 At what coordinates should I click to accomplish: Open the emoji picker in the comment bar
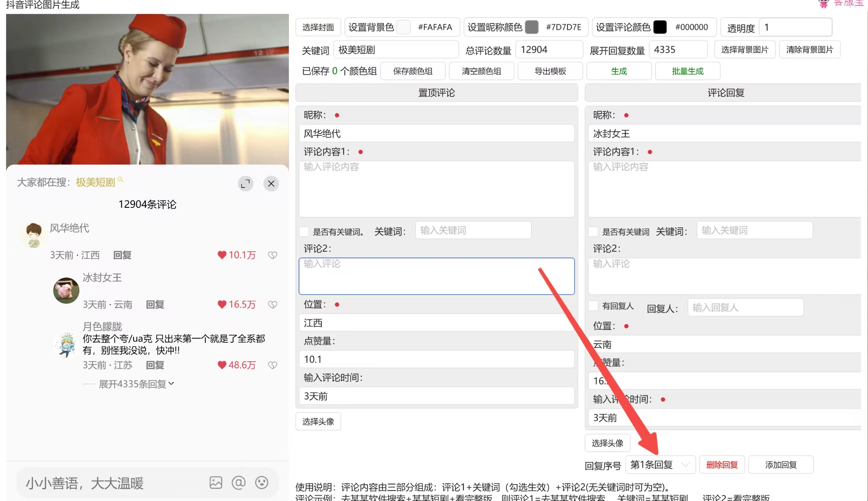pyautogui.click(x=261, y=483)
